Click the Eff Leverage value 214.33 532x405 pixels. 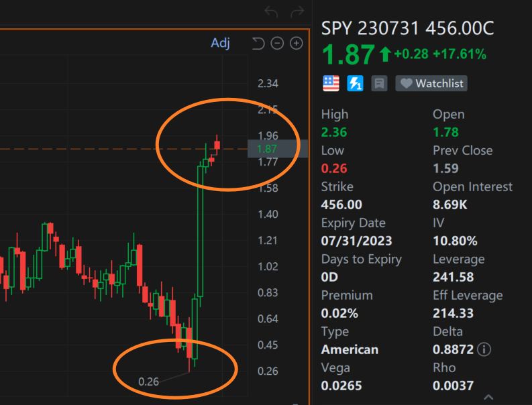point(453,313)
